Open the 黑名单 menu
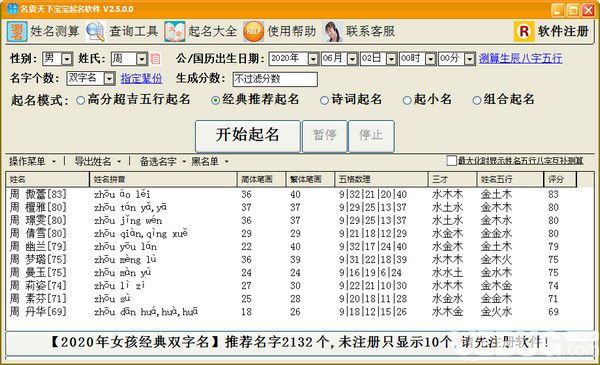600x365 pixels. [210, 161]
